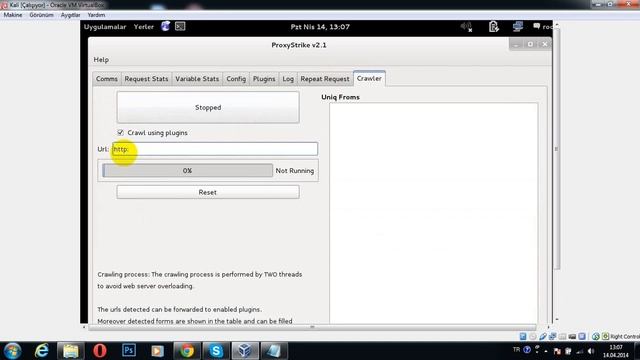Click the Windows taskbar clock
Screen dimensions: 640x360
(616, 351)
